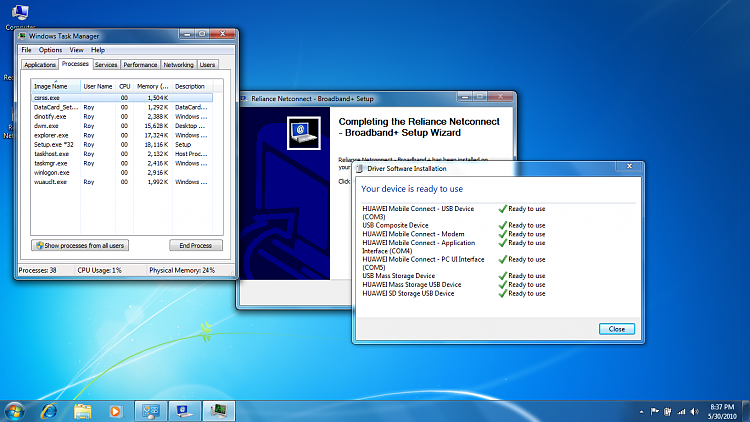Open the network signal tray icon

pos(681,411)
